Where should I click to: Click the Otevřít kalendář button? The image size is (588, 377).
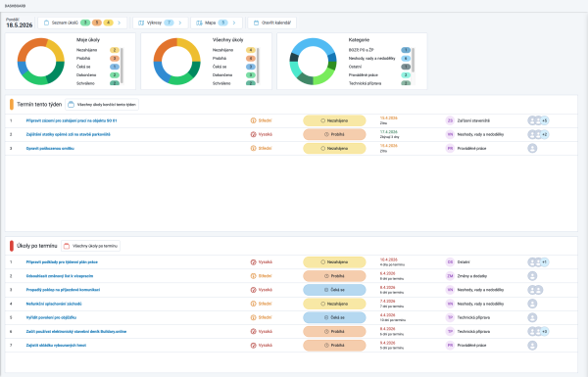coord(271,23)
